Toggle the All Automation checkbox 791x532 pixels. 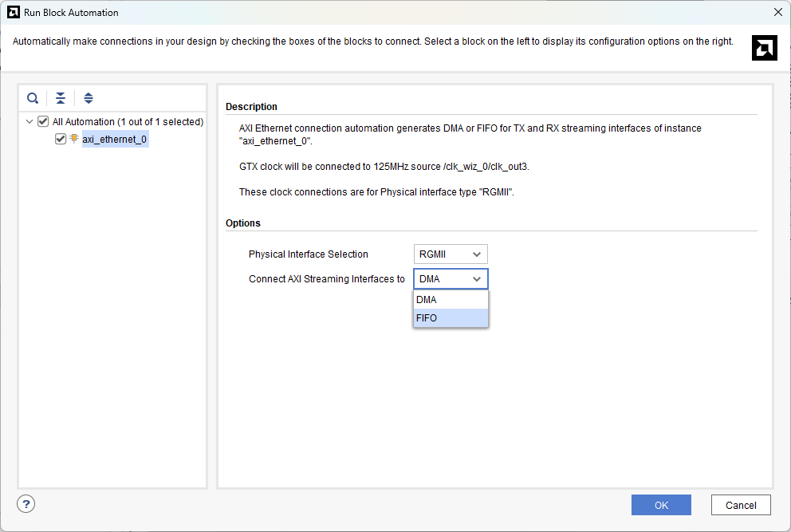[43, 122]
